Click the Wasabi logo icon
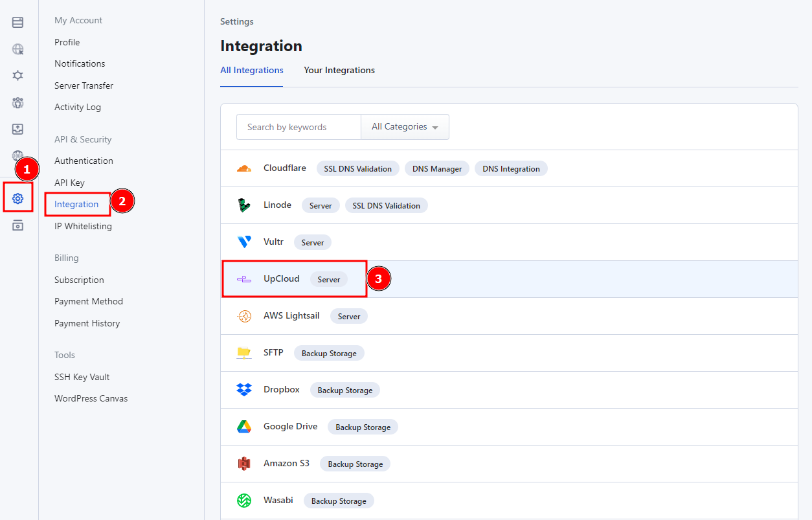The height and width of the screenshot is (520, 812). tap(243, 501)
